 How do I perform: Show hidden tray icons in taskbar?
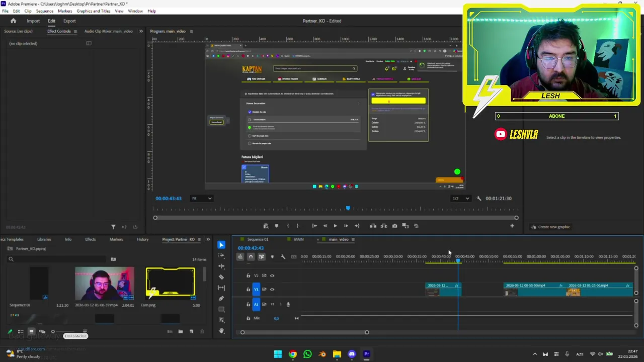(x=535, y=354)
